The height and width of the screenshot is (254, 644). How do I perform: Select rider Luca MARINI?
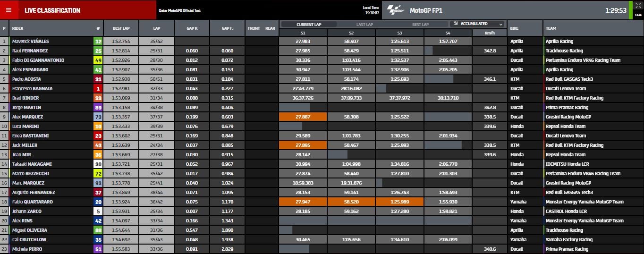click(x=25, y=126)
